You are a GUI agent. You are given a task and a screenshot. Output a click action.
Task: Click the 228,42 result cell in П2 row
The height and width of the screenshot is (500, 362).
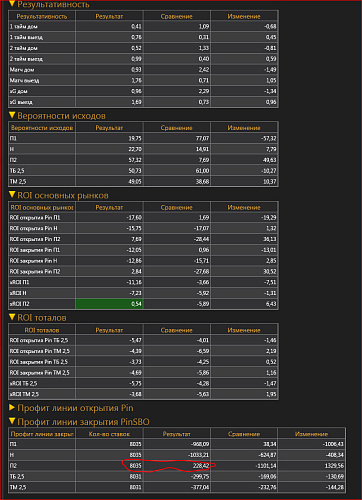(177, 465)
